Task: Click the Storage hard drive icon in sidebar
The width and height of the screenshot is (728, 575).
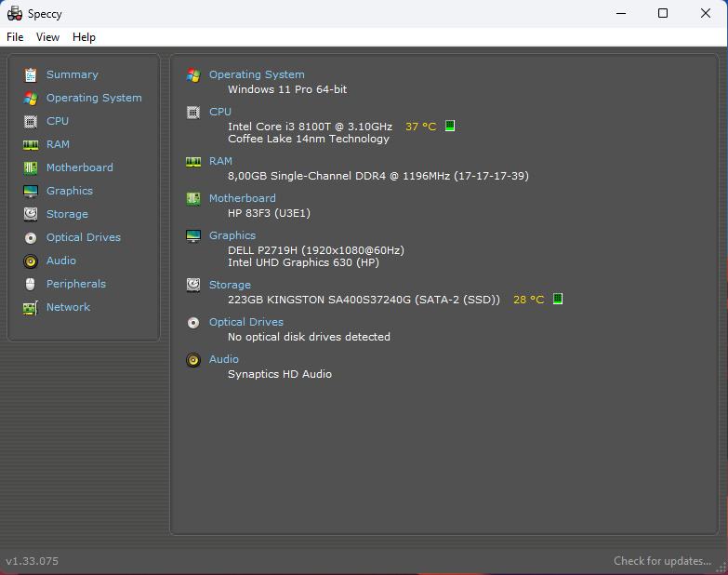Action: tap(31, 214)
